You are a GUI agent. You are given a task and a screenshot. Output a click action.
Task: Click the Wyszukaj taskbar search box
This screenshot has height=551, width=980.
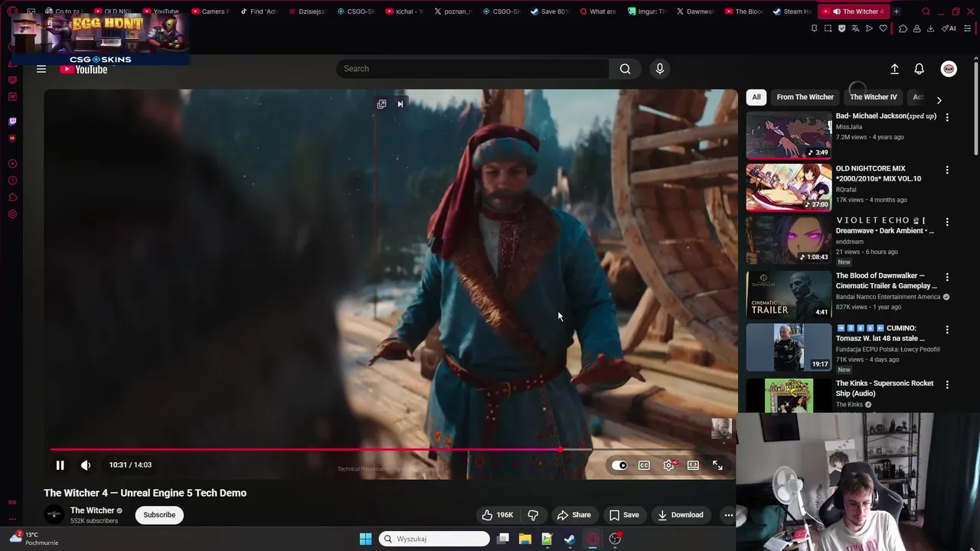pyautogui.click(x=434, y=539)
